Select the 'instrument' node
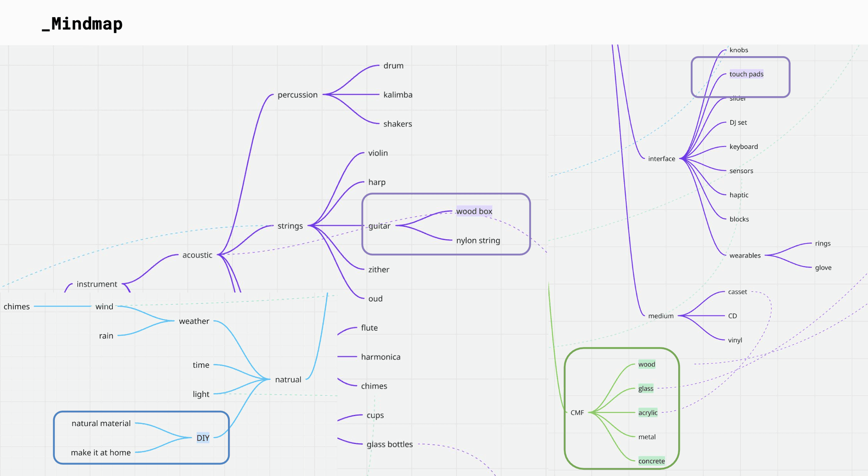The image size is (868, 476). pos(97,284)
